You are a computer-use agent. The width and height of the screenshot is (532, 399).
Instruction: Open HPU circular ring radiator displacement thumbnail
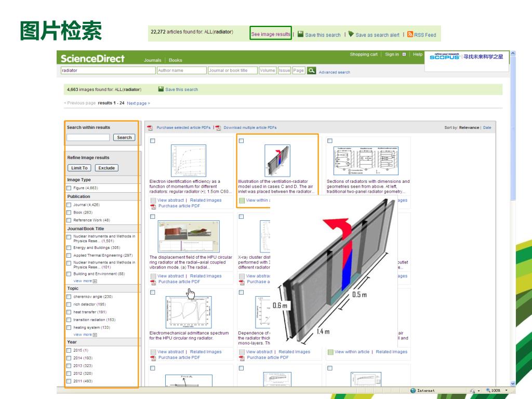pos(189,236)
